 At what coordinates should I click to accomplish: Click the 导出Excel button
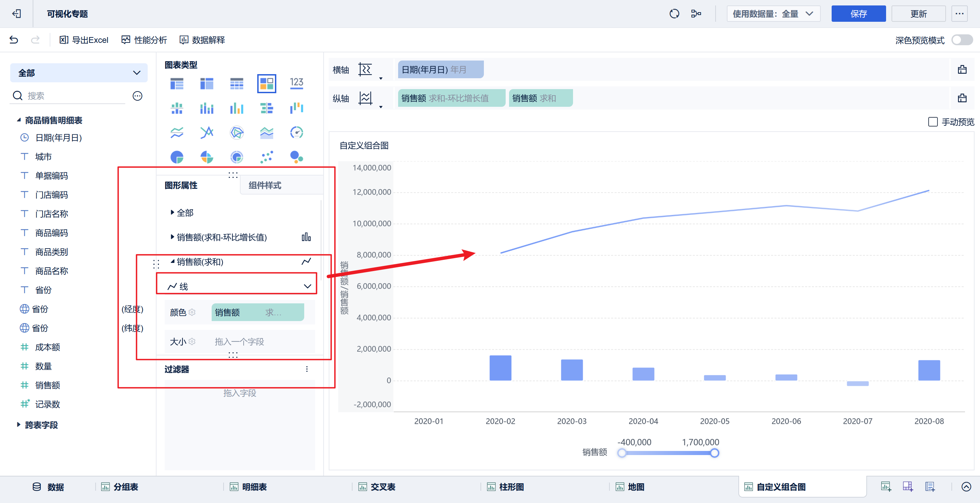84,40
